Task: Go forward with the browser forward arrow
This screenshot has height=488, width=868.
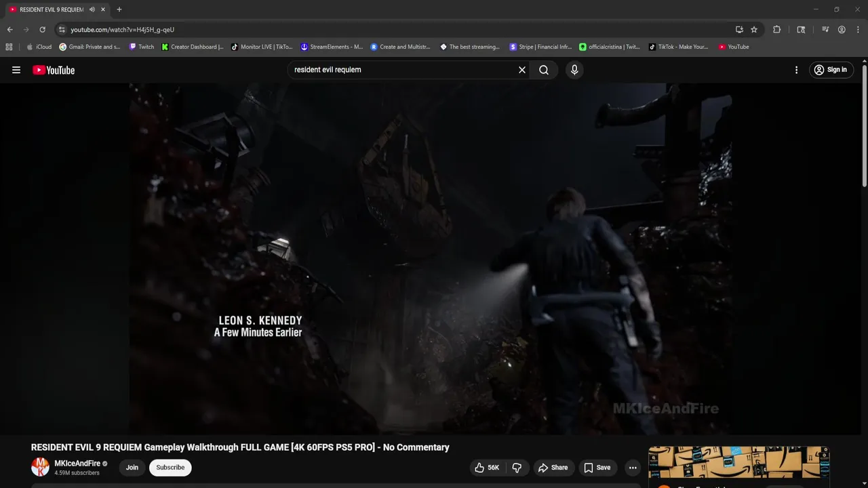Action: coord(26,30)
